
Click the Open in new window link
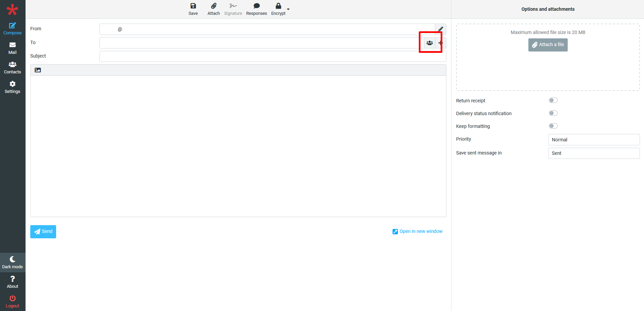click(417, 231)
